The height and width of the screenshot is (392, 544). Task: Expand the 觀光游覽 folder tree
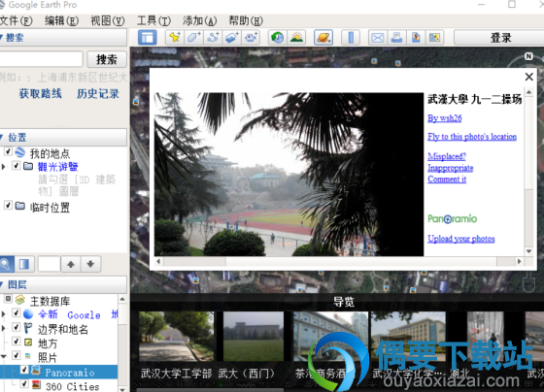point(4,167)
